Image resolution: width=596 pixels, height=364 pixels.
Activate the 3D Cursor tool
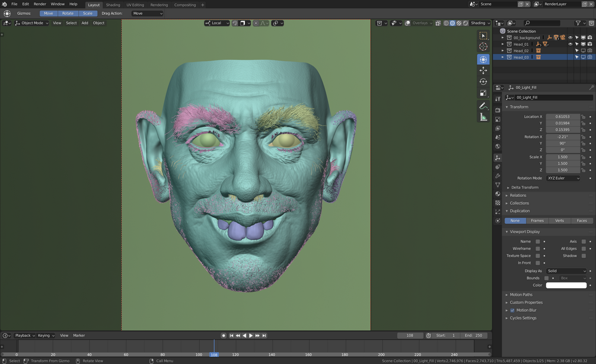click(x=483, y=46)
